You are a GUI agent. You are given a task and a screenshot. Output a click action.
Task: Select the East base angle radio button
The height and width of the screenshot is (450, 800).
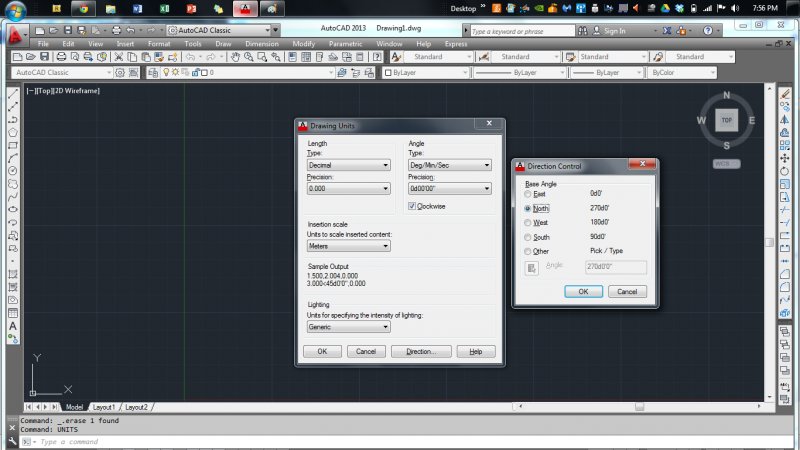pyautogui.click(x=528, y=194)
